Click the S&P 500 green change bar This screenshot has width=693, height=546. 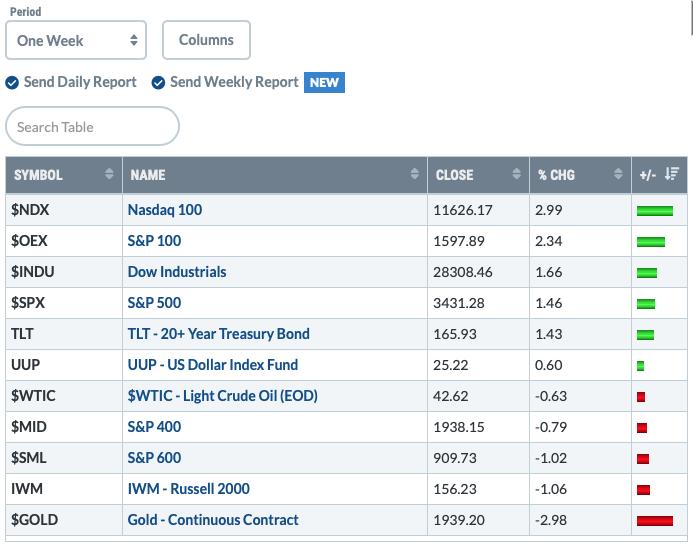coord(646,304)
